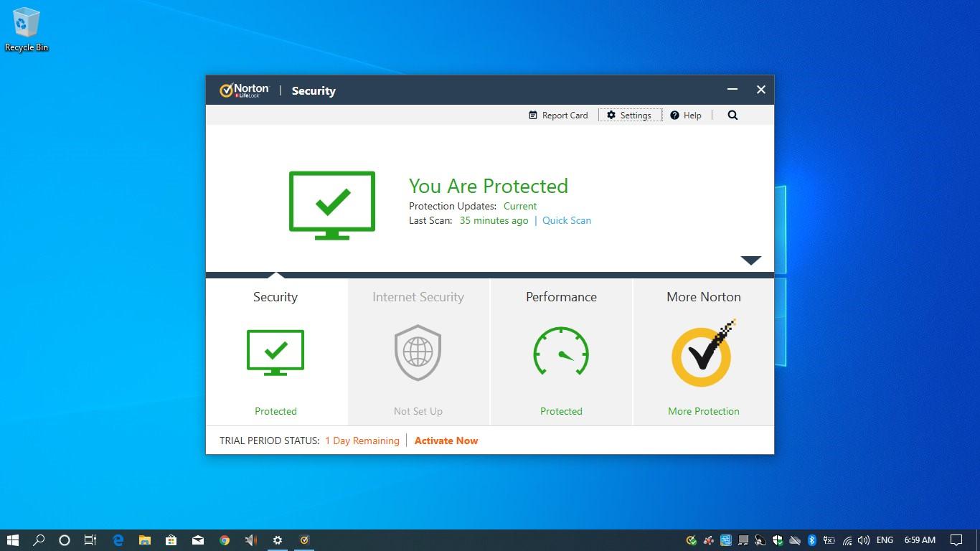Click the Norton LifeLock logo

[244, 90]
